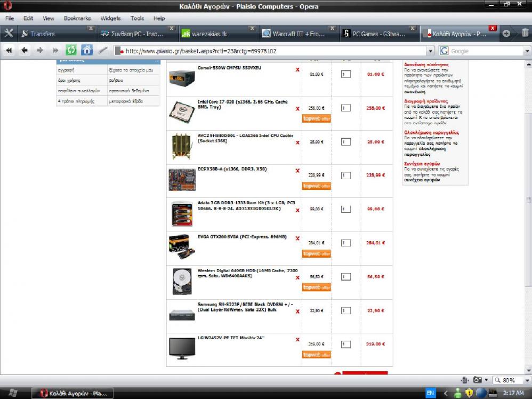The image size is (532, 399).
Task: Click the εγγραφή sidebar link
Action: 66,70
